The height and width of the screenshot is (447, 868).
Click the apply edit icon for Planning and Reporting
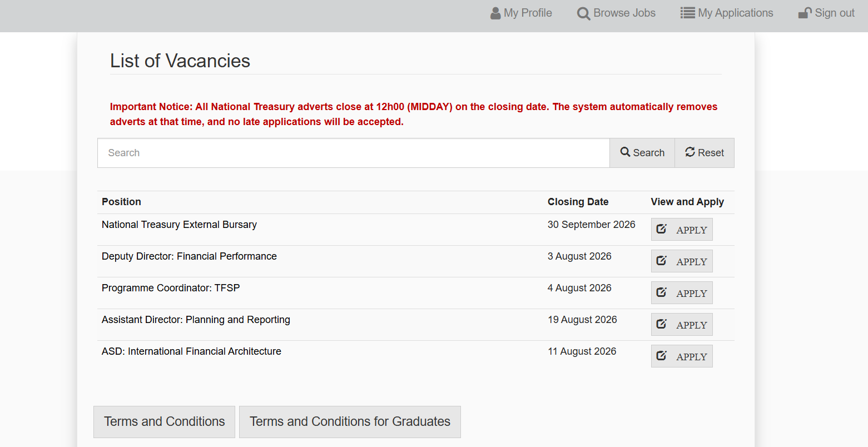(x=662, y=324)
